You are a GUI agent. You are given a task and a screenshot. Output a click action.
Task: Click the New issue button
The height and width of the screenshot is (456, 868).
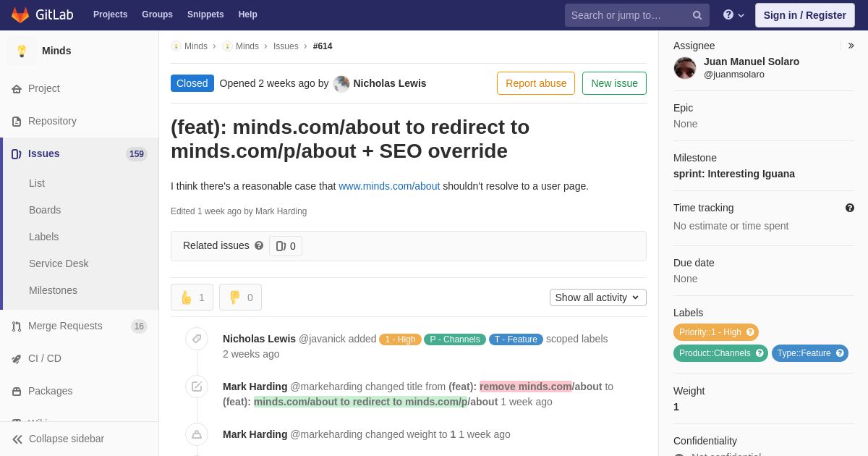tap(614, 83)
